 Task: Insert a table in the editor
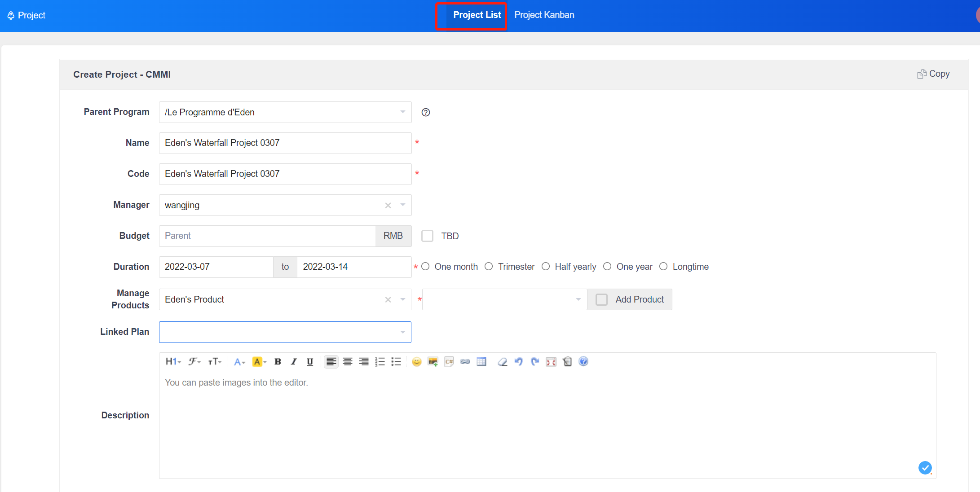481,362
